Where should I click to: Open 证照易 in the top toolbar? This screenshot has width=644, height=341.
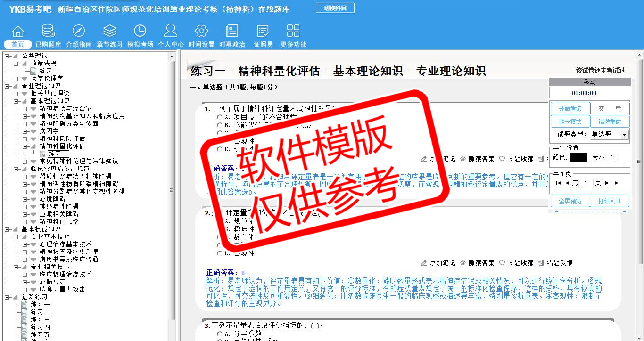coord(263,36)
